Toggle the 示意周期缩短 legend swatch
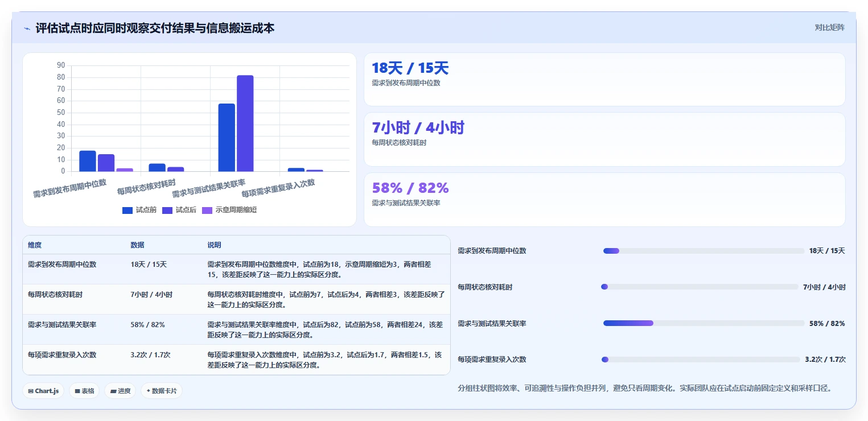Screen dimensions: 868x421 click(207, 210)
